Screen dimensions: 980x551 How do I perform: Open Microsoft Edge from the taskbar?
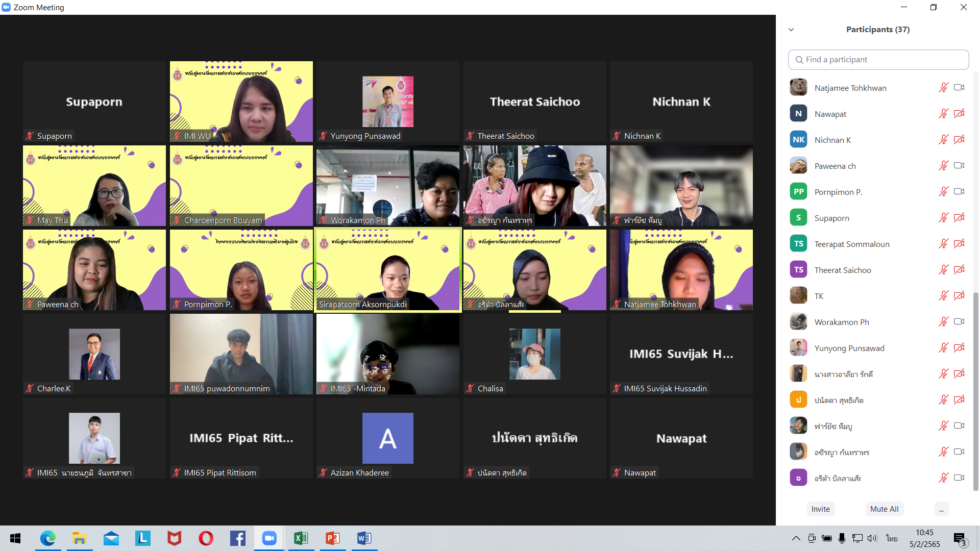48,538
